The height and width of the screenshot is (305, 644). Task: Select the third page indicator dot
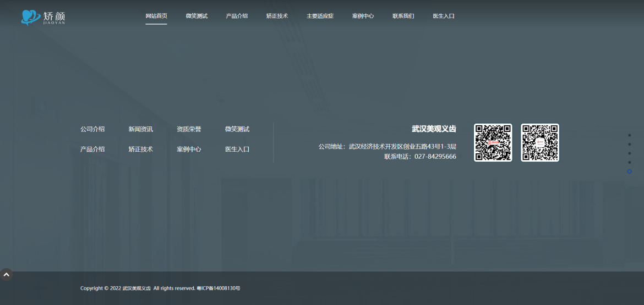pyautogui.click(x=629, y=153)
